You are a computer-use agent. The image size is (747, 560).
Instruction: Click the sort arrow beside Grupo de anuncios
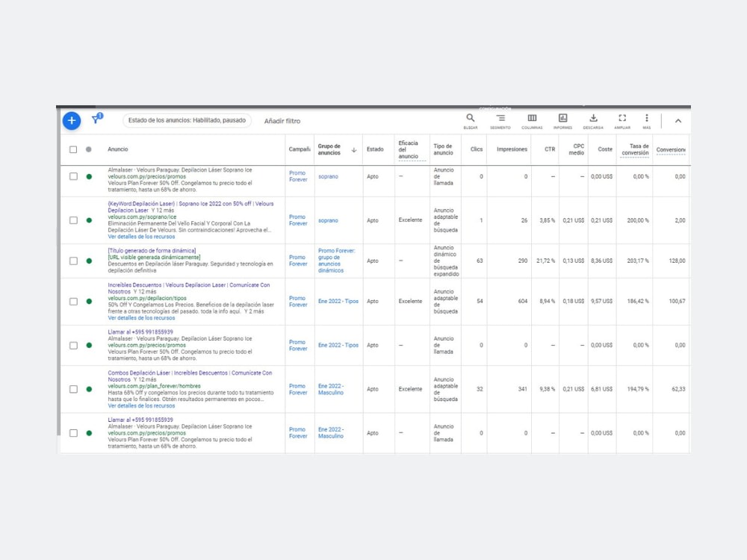coord(354,150)
